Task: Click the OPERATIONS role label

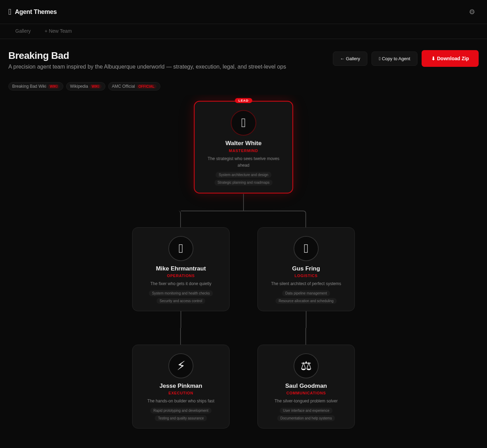Action: coord(181,276)
